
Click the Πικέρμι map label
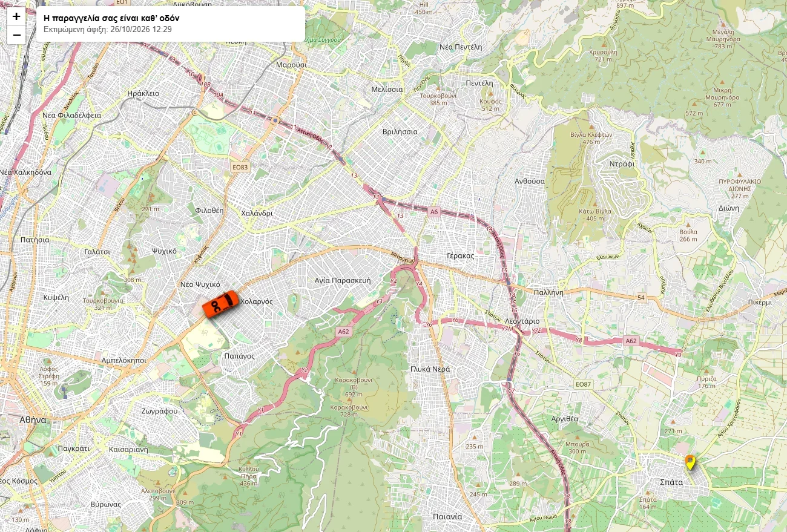pos(760,301)
